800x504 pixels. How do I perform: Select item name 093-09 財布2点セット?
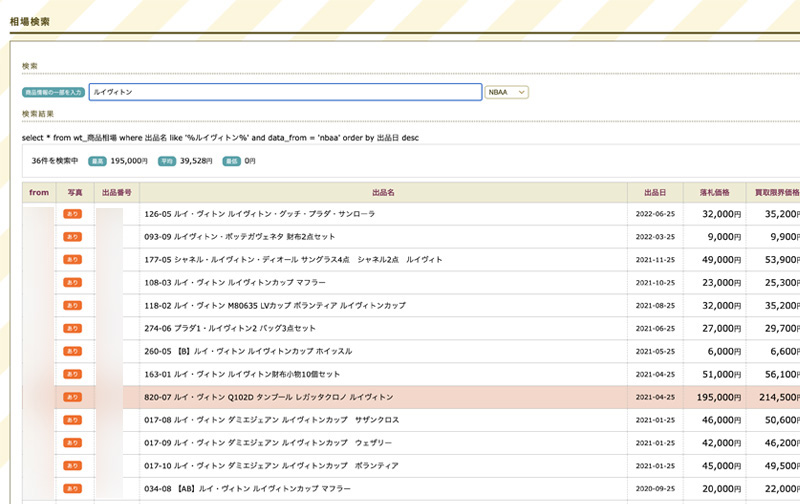pyautogui.click(x=239, y=237)
